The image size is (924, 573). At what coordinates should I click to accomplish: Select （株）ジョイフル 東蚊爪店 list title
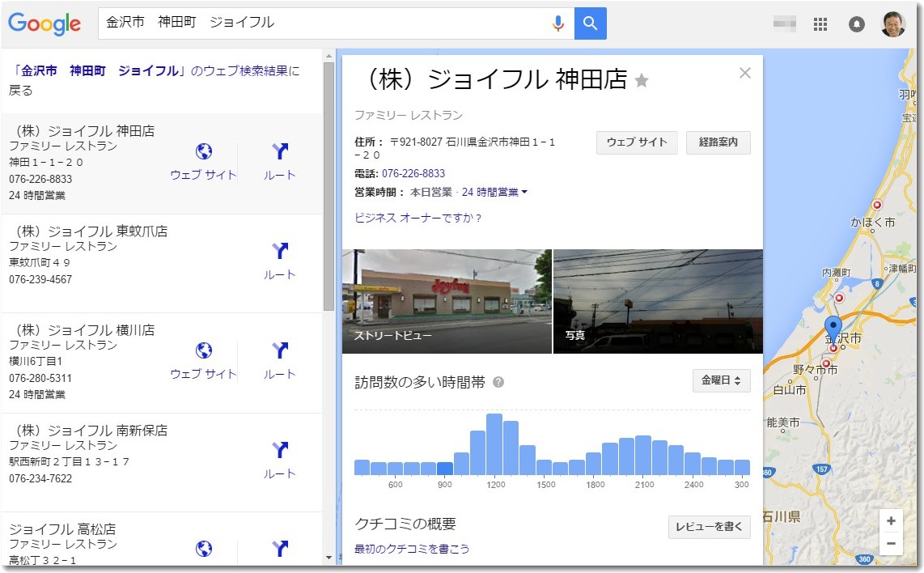pos(88,231)
